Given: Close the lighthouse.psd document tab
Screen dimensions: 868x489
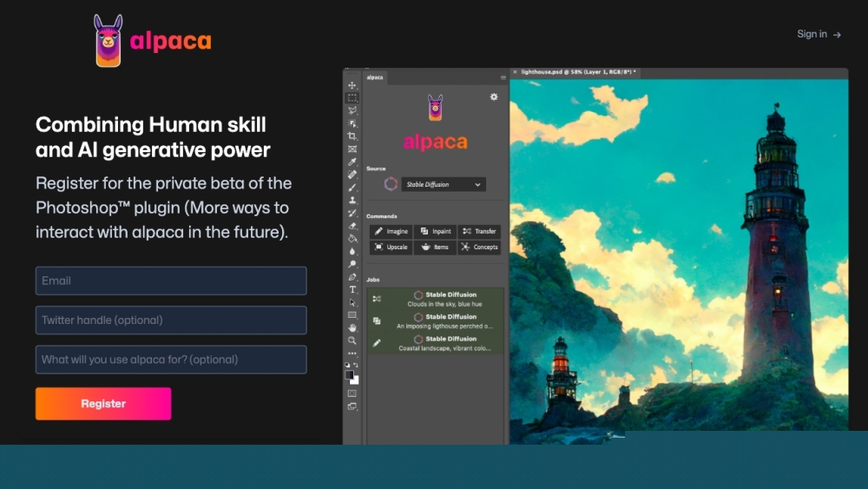Looking at the screenshot, I should click(515, 72).
